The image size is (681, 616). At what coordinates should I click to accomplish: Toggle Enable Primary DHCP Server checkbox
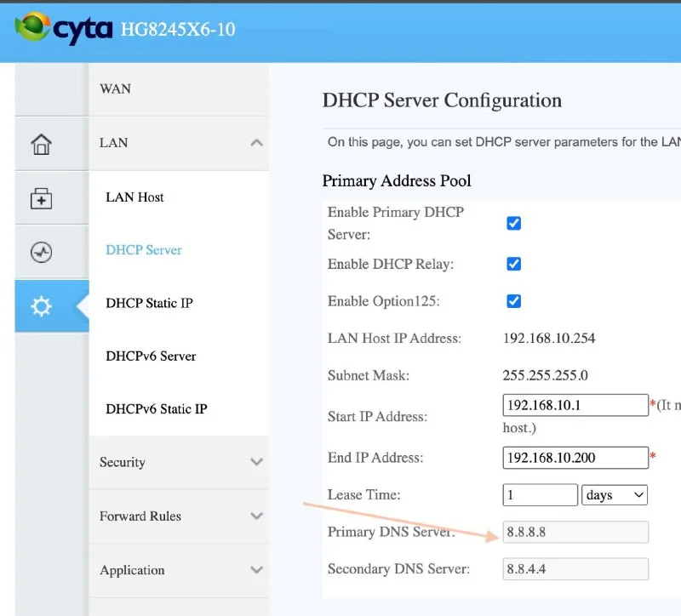(513, 223)
